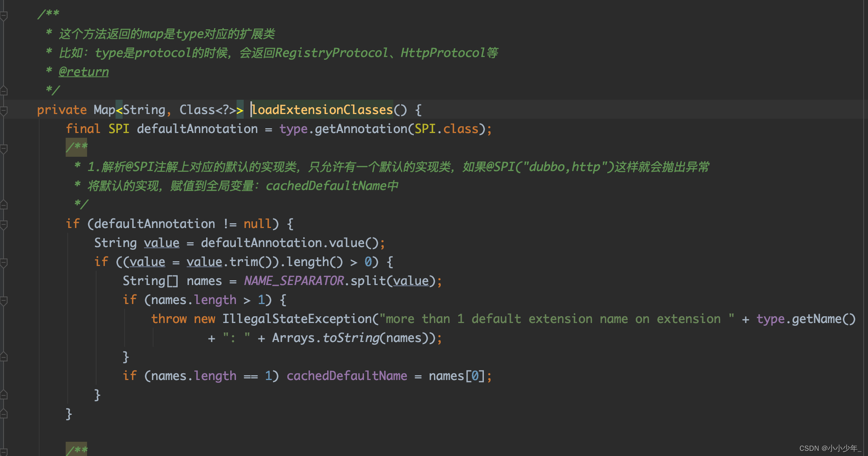Click the 'more than 1 default extension name' string

coord(557,319)
